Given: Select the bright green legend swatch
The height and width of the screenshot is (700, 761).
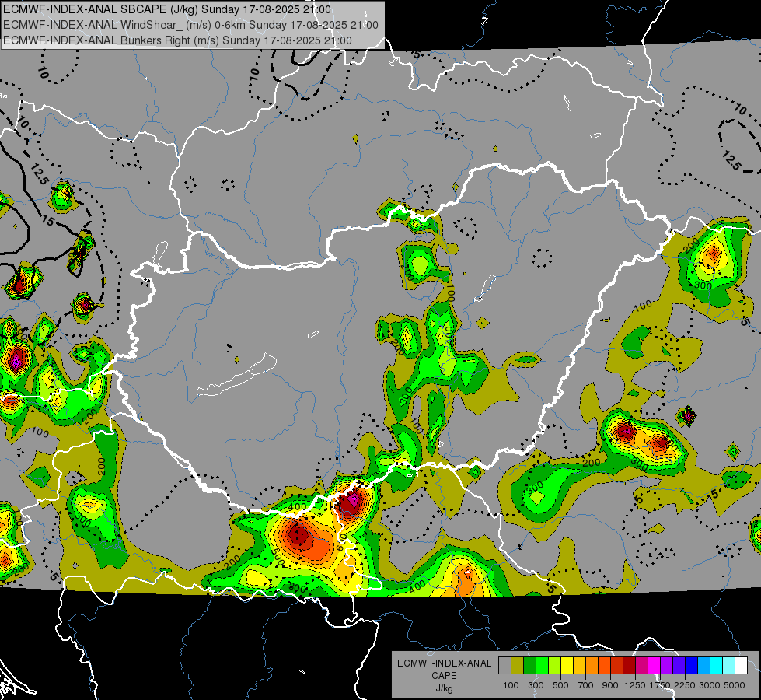Looking at the screenshot, I should 542,665.
